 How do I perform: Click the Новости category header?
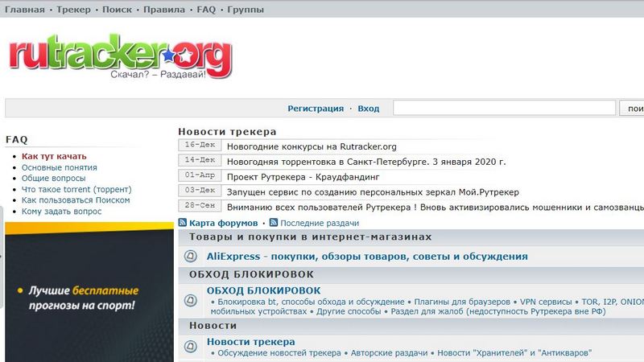(213, 326)
